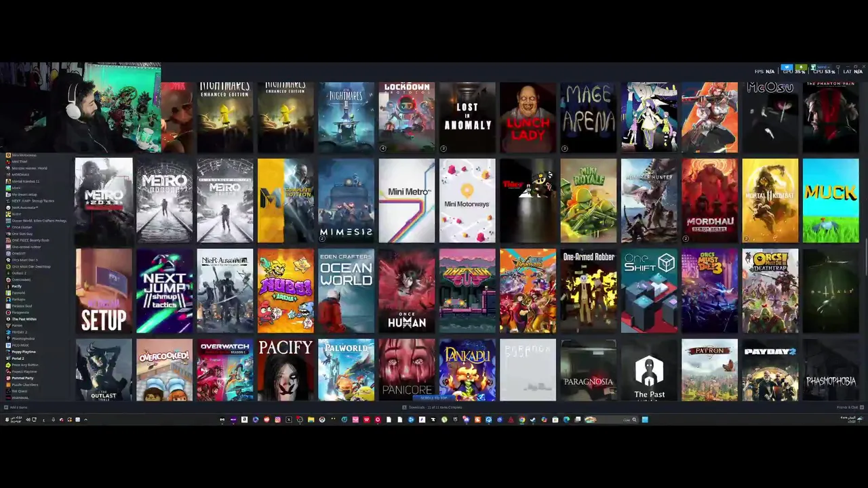Open X app icon in taskbar
The height and width of the screenshot is (488, 868).
click(x=289, y=420)
